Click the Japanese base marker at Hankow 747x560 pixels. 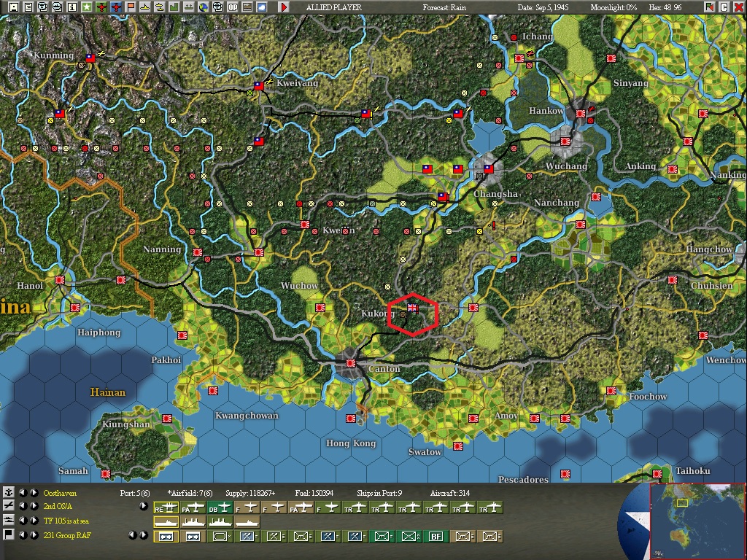click(580, 114)
